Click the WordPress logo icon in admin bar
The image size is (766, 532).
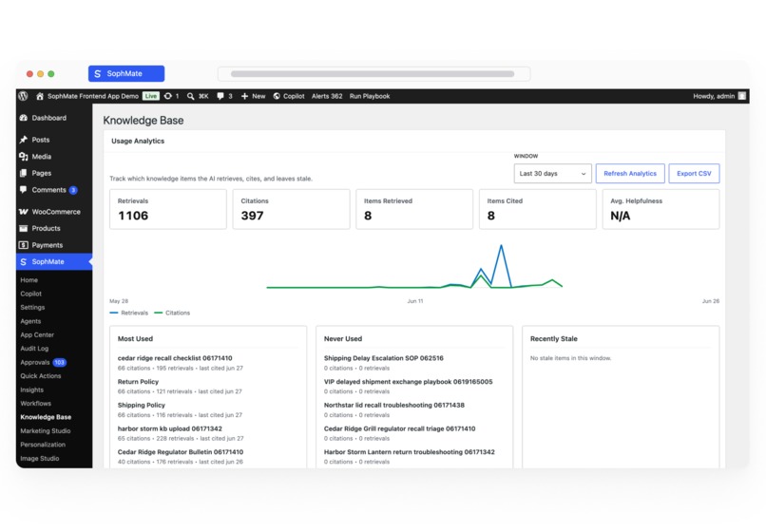pos(23,96)
